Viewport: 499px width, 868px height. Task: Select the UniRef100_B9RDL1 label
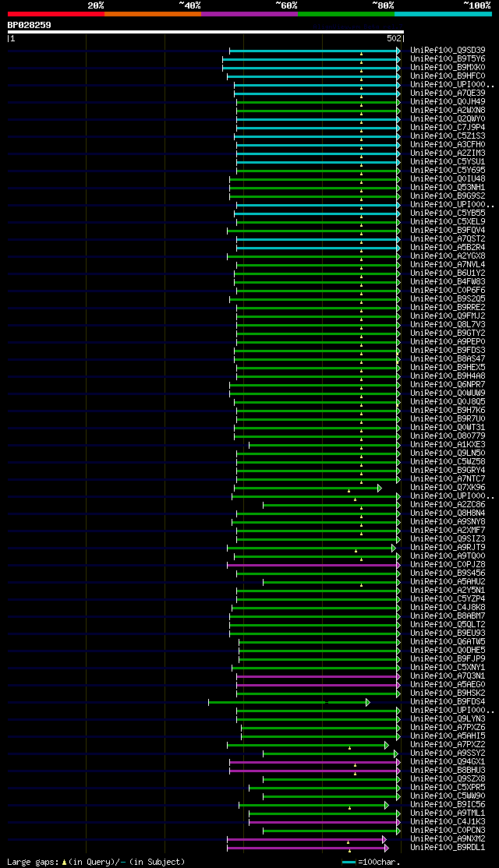click(448, 848)
